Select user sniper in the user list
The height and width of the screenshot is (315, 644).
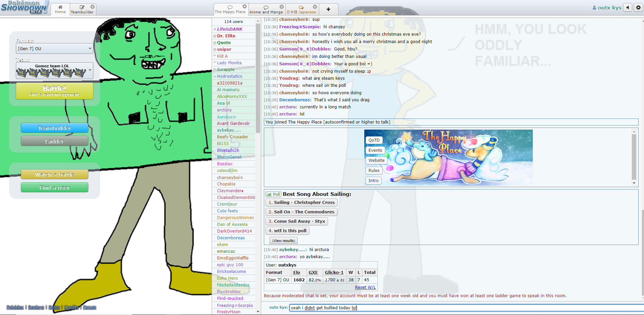234,49
